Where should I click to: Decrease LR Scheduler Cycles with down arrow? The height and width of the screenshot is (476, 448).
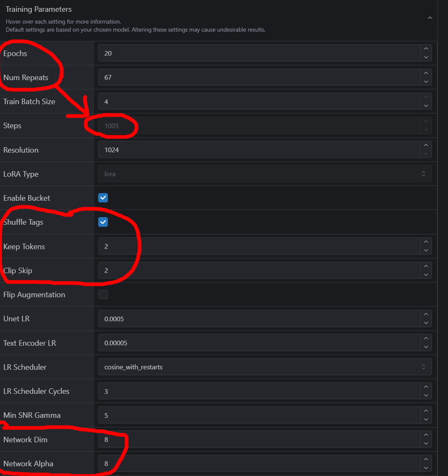pyautogui.click(x=426, y=395)
